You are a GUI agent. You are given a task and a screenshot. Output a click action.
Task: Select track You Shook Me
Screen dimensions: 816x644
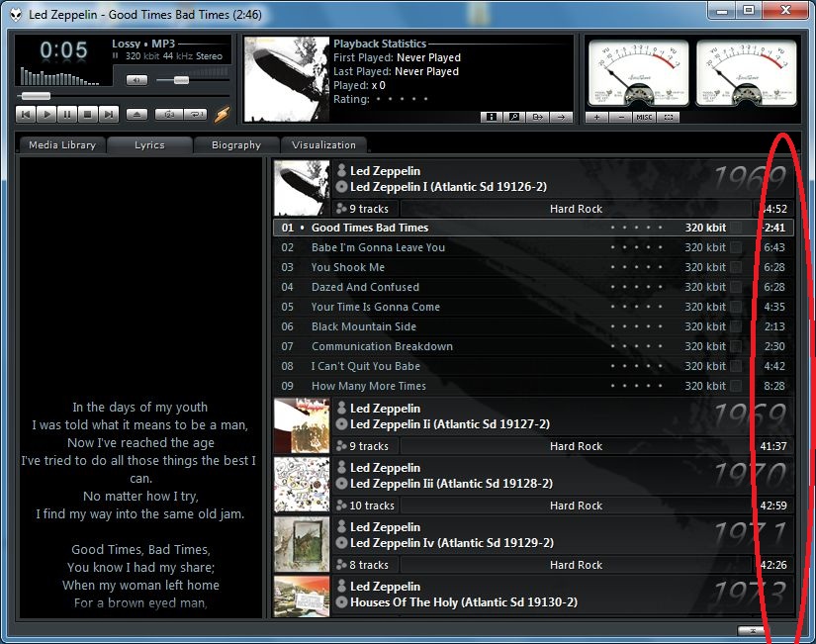pos(533,267)
